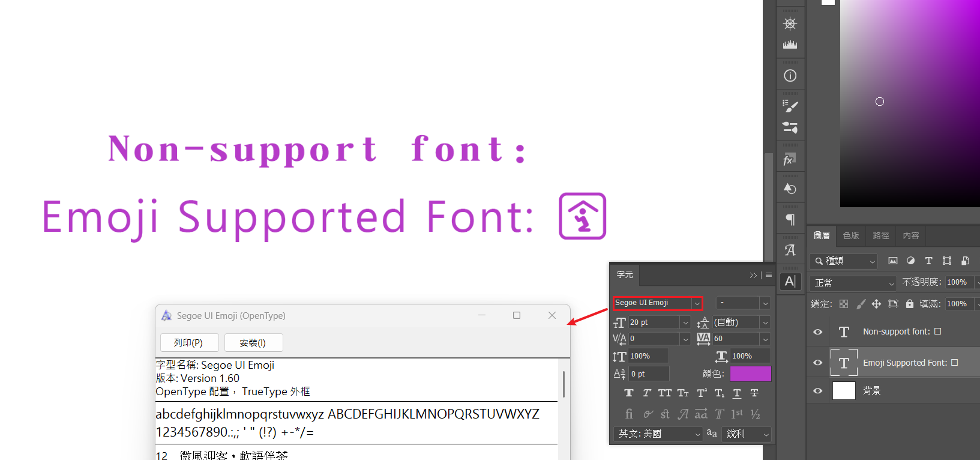Toggle lock transparent pixels
The width and height of the screenshot is (980, 460).
(x=844, y=304)
